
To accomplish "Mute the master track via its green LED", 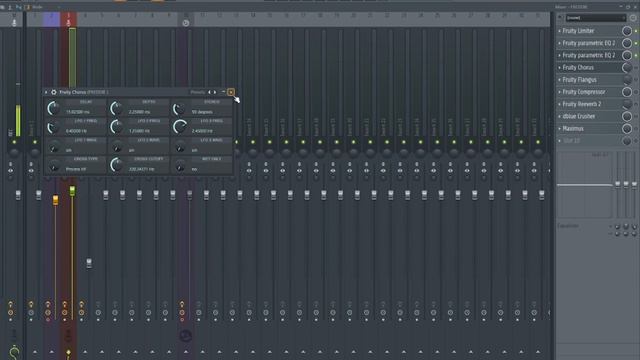I will tap(14, 142).
